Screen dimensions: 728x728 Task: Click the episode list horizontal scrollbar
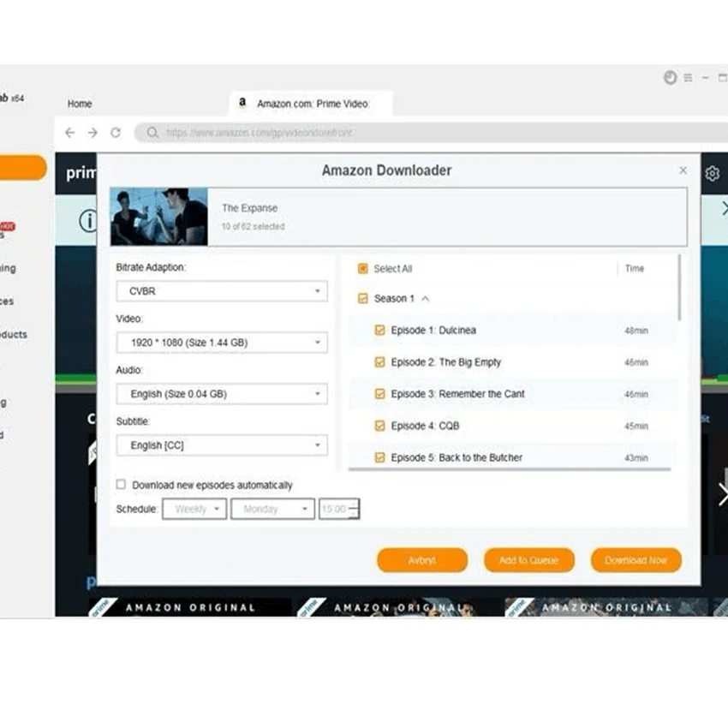pos(510,469)
